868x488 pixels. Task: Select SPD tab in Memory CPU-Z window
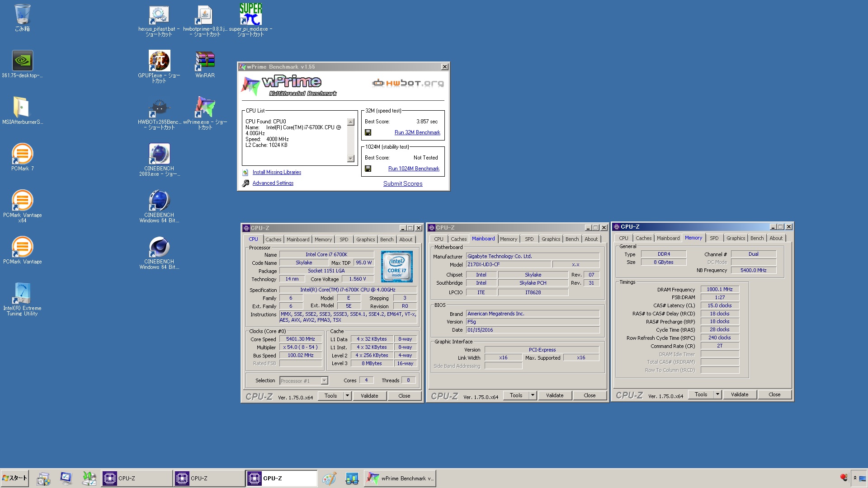tap(714, 238)
